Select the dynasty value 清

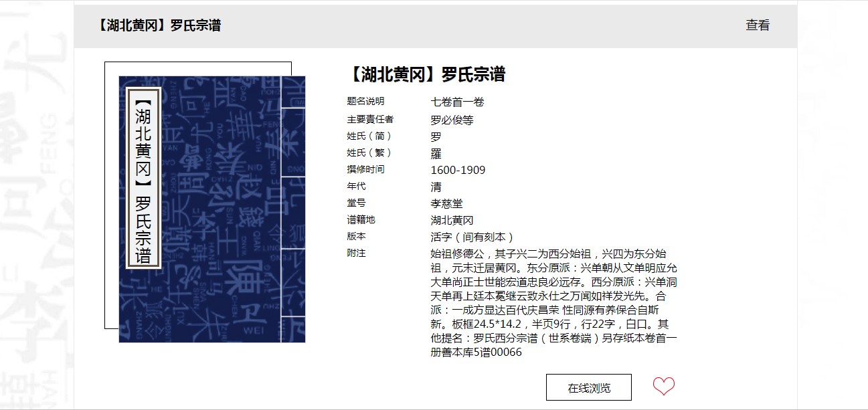[x=436, y=187]
